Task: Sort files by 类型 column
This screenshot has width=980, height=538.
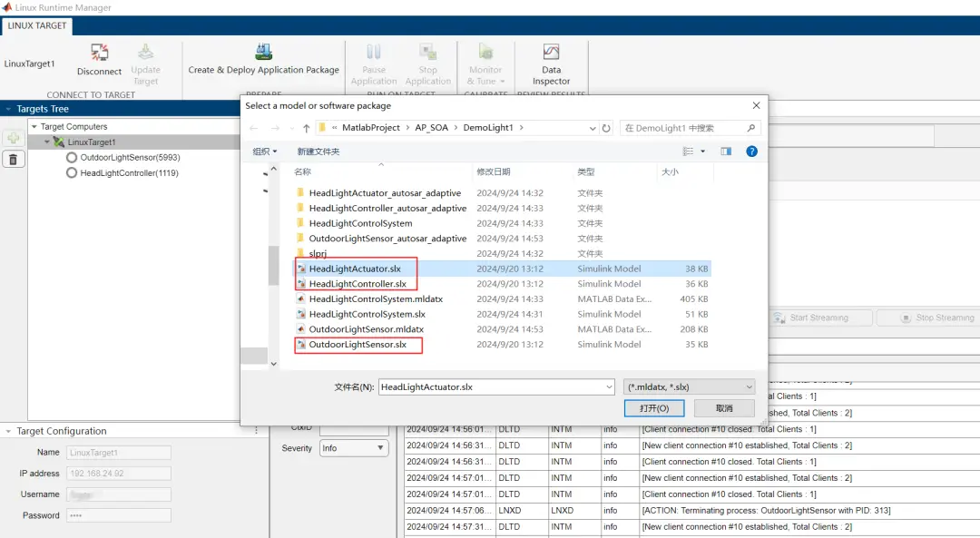Action: 585,171
